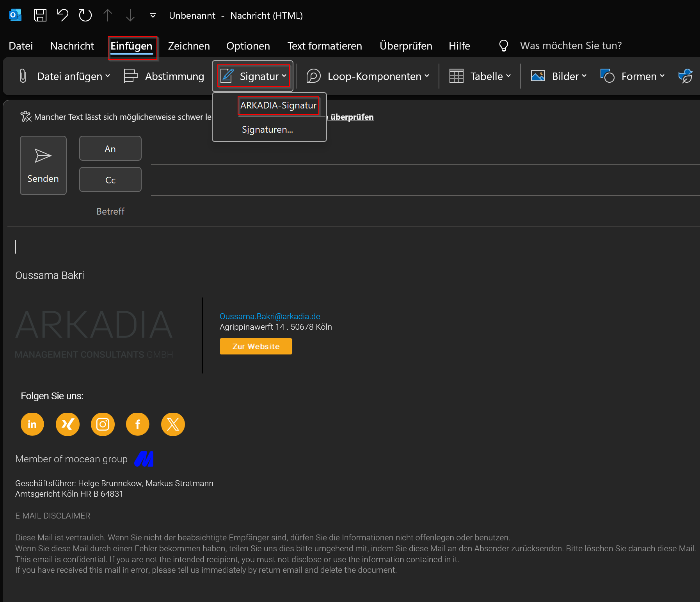700x602 pixels.
Task: Open the Hilfe tab
Action: 459,46
